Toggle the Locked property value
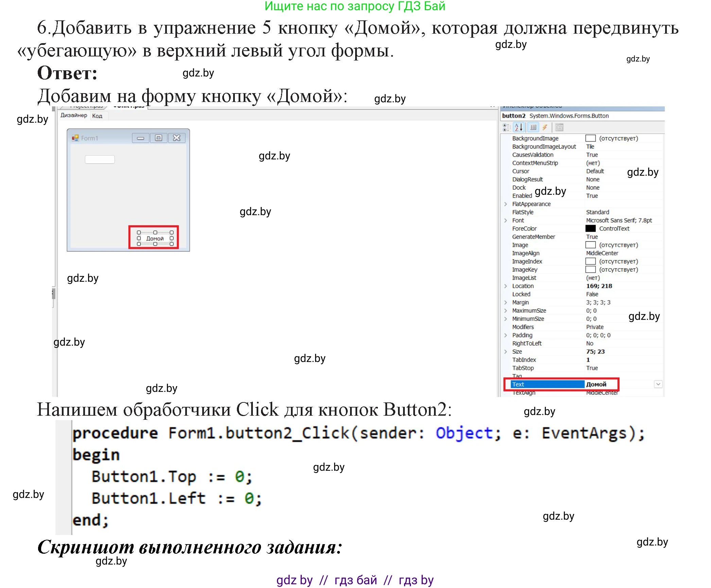Viewport: 711px width, 588px height. click(591, 294)
